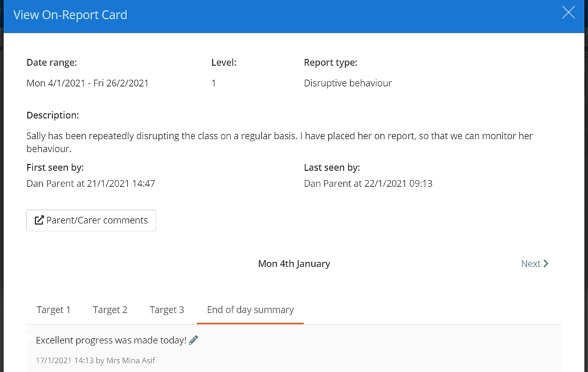Click the description text about Sally
Image resolution: width=588 pixels, height=372 pixels.
[279, 142]
